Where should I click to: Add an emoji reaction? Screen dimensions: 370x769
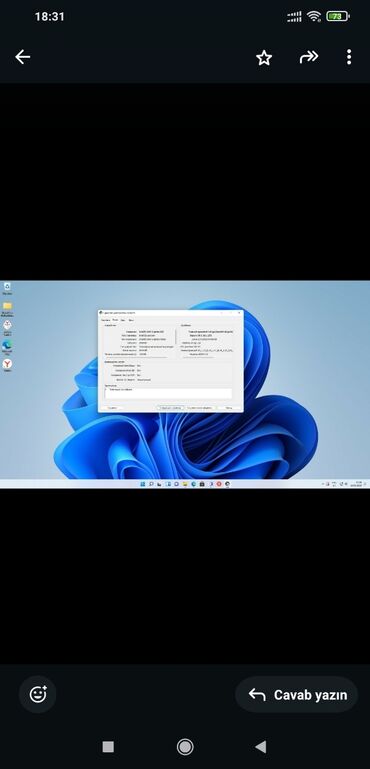pyautogui.click(x=38, y=694)
